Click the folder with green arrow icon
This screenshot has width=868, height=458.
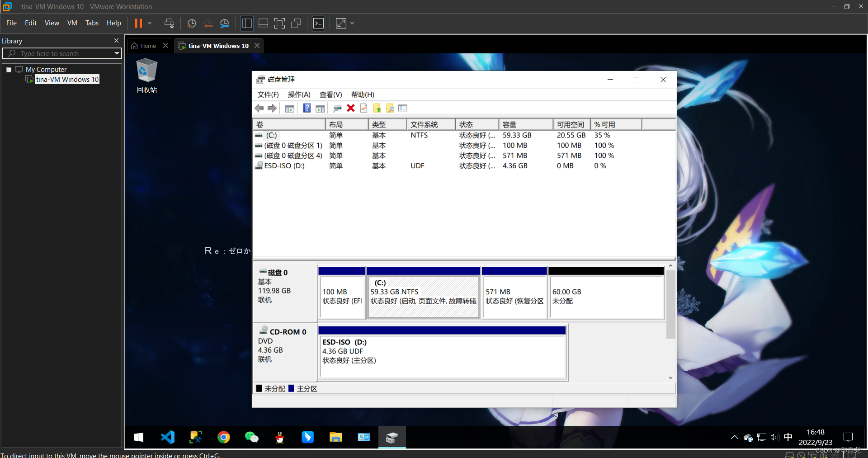(377, 108)
